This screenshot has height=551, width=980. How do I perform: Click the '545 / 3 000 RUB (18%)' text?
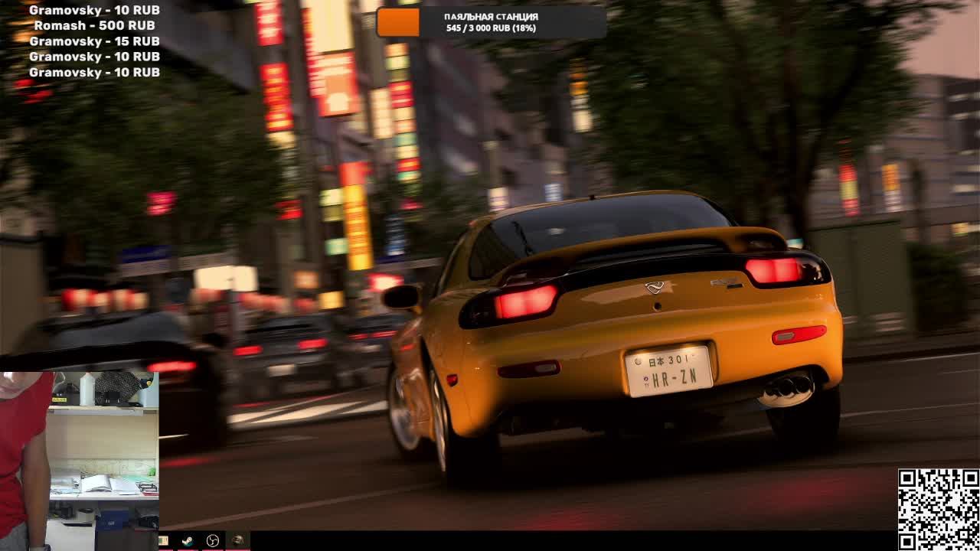(491, 28)
